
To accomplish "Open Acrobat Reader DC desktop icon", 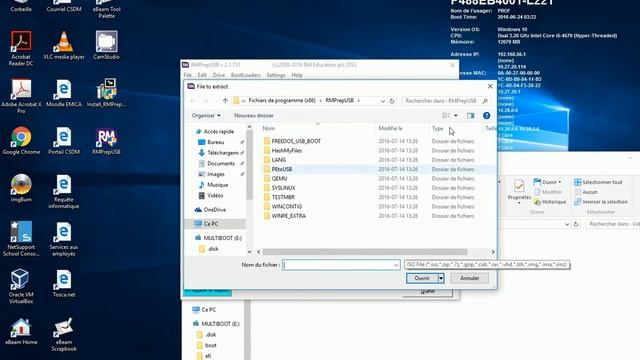I will point(21,48).
